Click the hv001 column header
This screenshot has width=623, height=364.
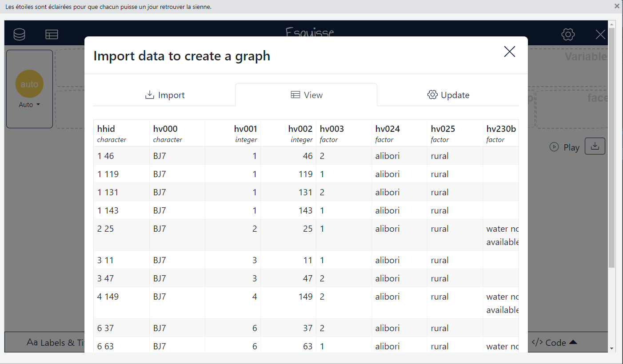click(233, 133)
